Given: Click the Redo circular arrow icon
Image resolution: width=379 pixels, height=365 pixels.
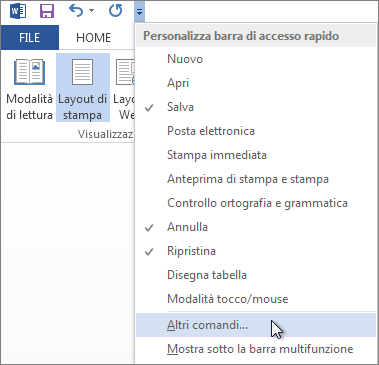Looking at the screenshot, I should click(x=116, y=11).
